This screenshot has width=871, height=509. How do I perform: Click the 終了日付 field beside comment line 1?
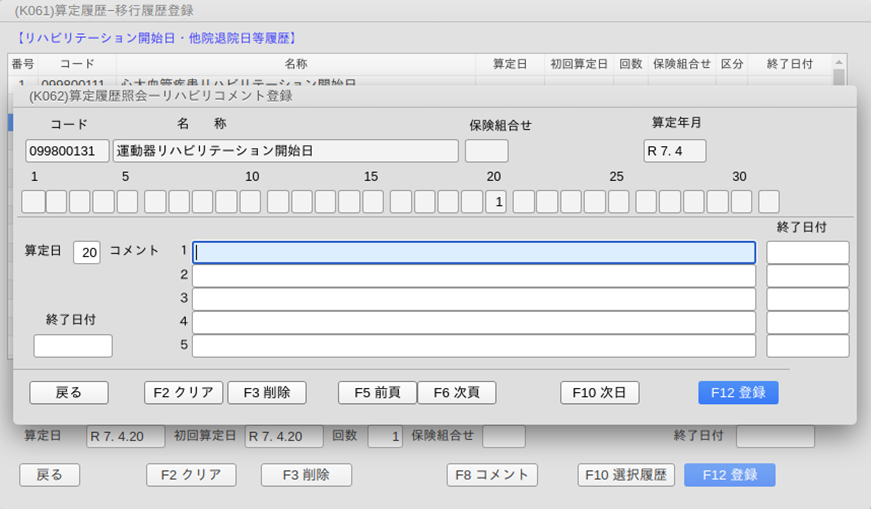[807, 252]
